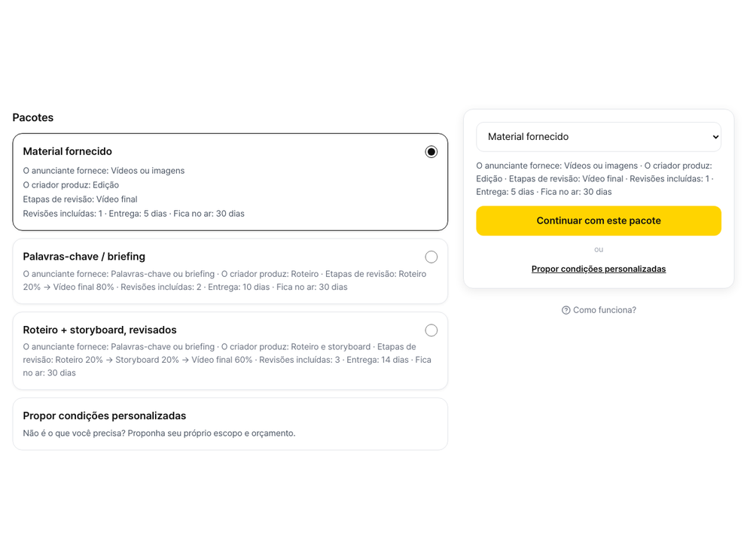Image resolution: width=747 pixels, height=560 pixels.
Task: Click the Palavras-chave / briefing card heading
Action: pyautogui.click(x=84, y=257)
